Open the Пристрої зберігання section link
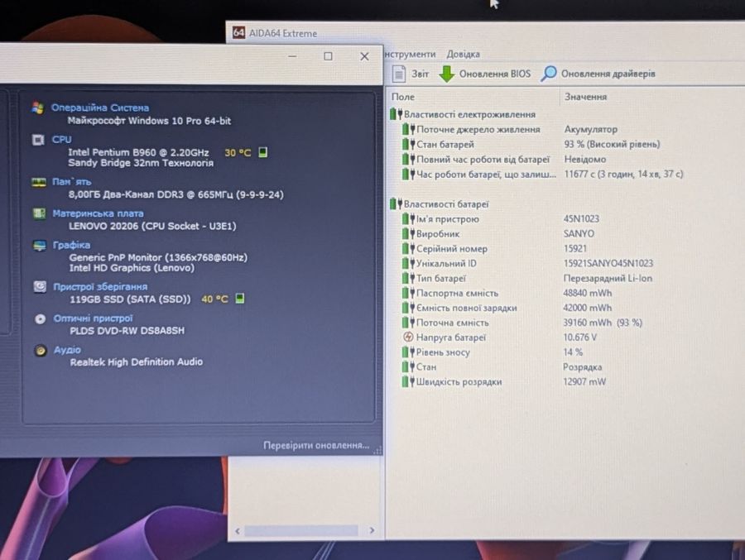Image resolution: width=745 pixels, height=560 pixels. coord(100,286)
